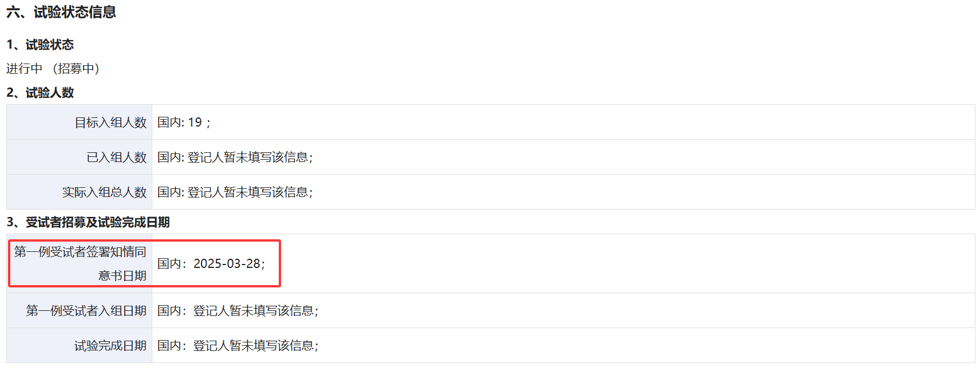Click the 试验完成日期 value text
Image resolution: width=980 pixels, height=371 pixels.
[x=255, y=346]
